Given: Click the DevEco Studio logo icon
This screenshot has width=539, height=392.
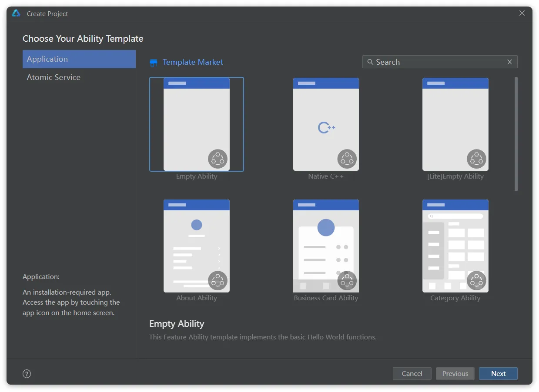Looking at the screenshot, I should (16, 13).
